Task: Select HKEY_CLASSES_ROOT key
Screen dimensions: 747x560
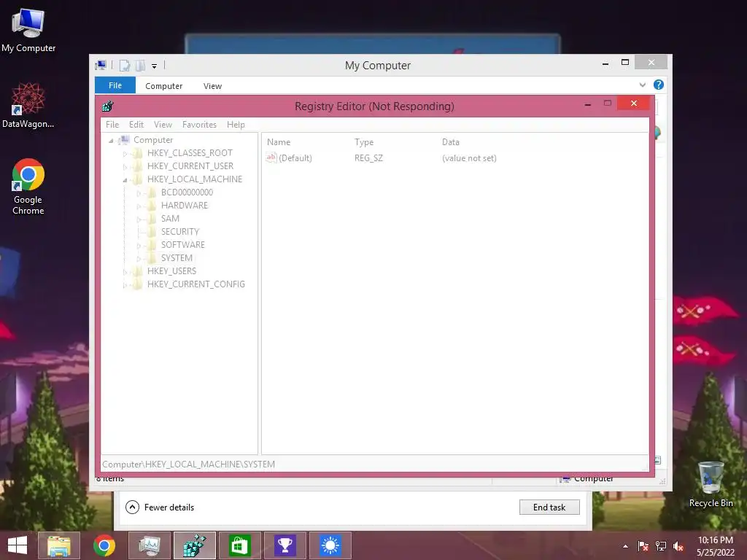Action: pos(190,153)
